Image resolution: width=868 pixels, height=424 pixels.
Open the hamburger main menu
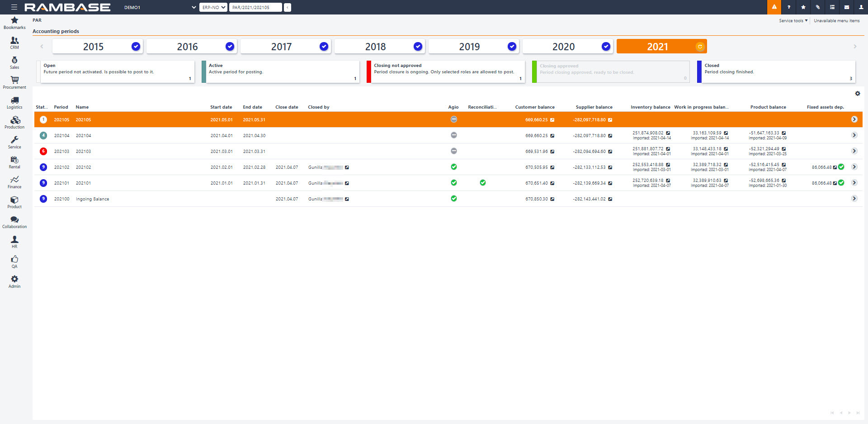pos(14,7)
